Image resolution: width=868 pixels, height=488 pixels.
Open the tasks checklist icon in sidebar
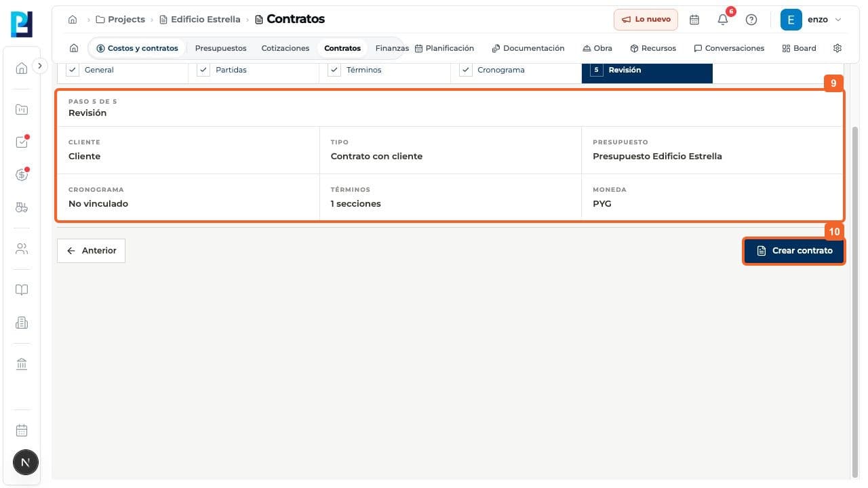coord(22,142)
